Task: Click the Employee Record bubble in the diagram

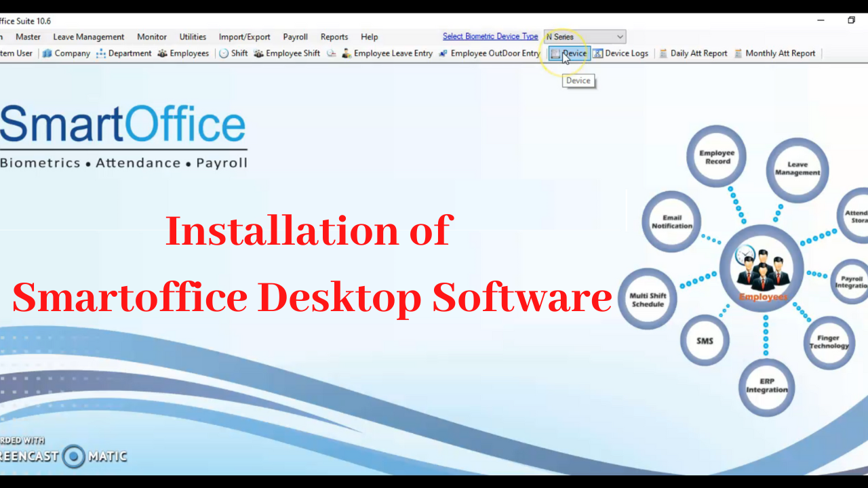Action: tap(716, 157)
